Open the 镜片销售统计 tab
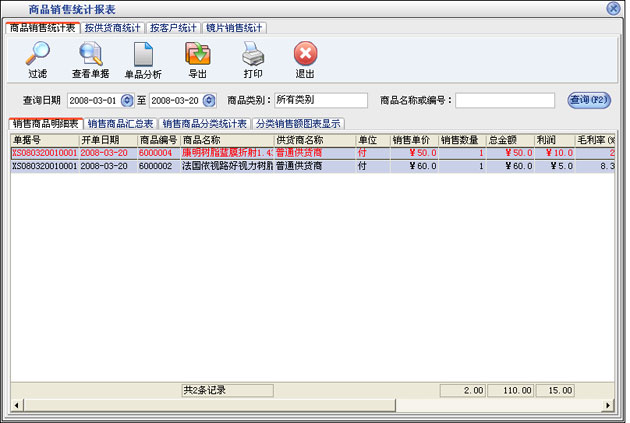Image resolution: width=630 pixels, height=423 pixels. pos(234,27)
